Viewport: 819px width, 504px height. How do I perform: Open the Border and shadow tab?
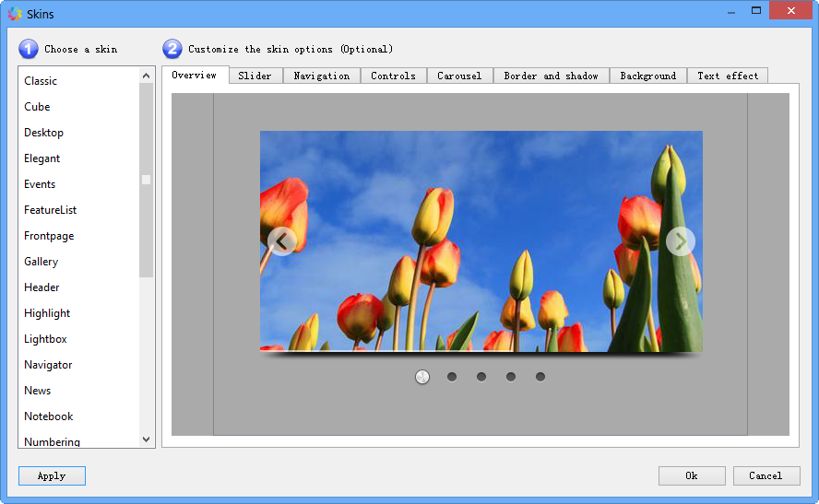(x=551, y=76)
